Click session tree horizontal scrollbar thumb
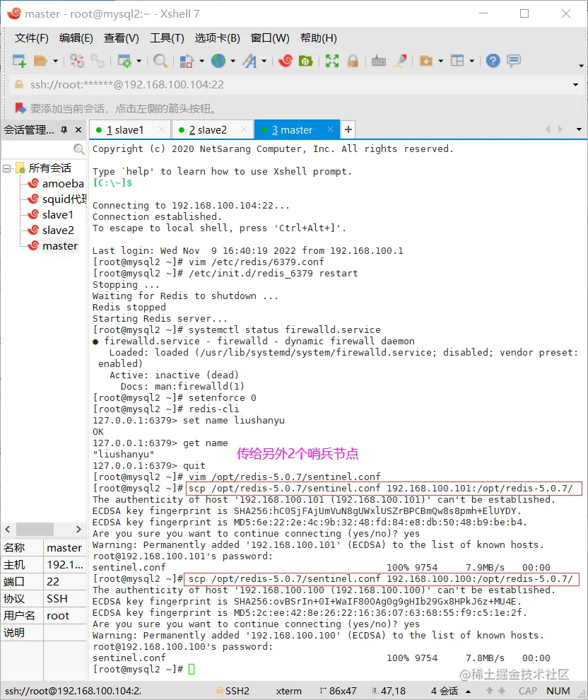Viewport: 588px width, 700px height. coord(35,529)
